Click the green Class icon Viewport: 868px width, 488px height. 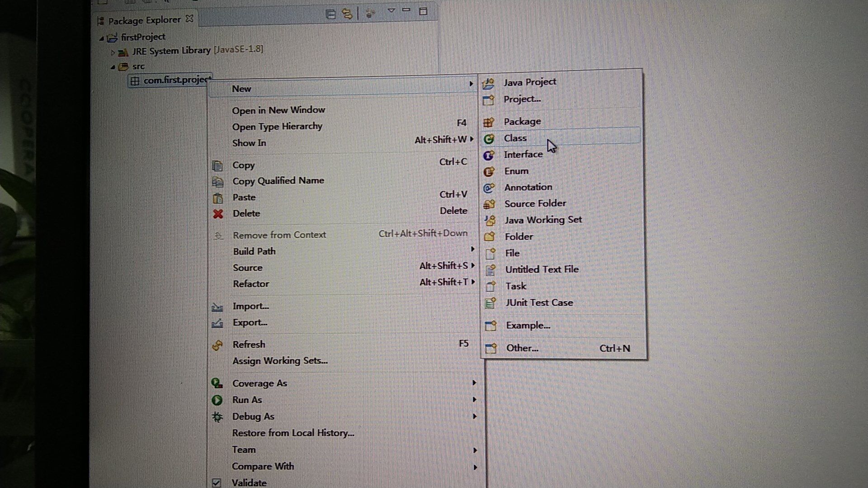coord(489,139)
